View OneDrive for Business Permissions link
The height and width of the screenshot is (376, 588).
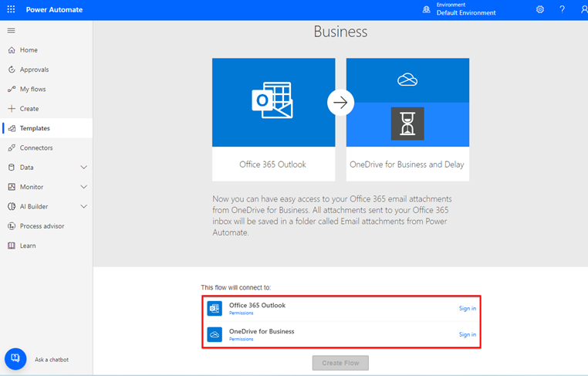pyautogui.click(x=241, y=339)
